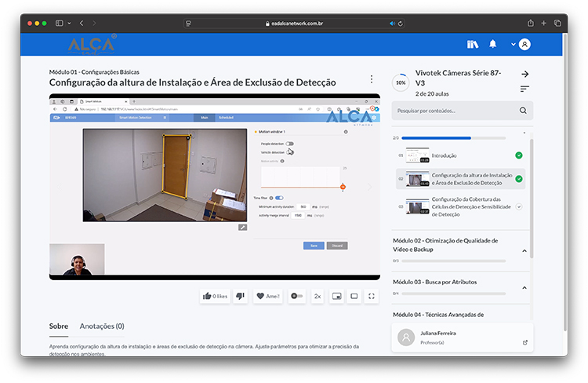The height and width of the screenshot is (383, 588).
Task: Switch to theater mode view
Action: 354,296
